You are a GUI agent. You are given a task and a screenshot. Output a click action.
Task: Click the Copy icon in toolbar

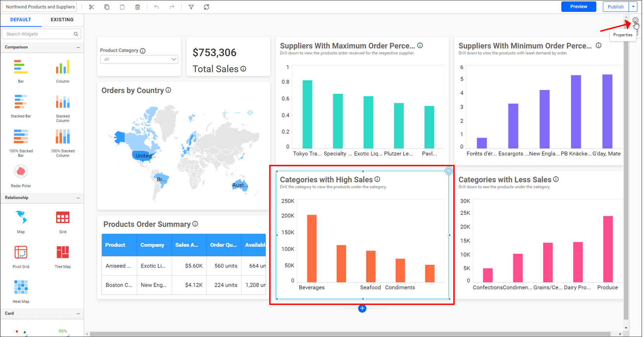coord(107,7)
